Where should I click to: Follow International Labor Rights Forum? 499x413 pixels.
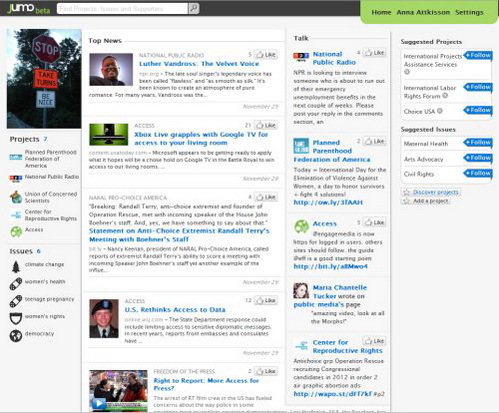point(478,87)
